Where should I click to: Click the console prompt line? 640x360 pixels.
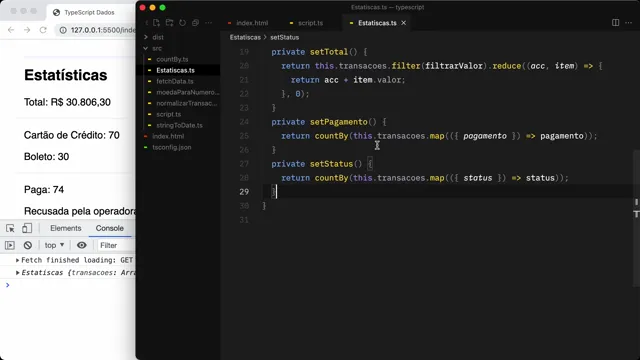click(68, 285)
